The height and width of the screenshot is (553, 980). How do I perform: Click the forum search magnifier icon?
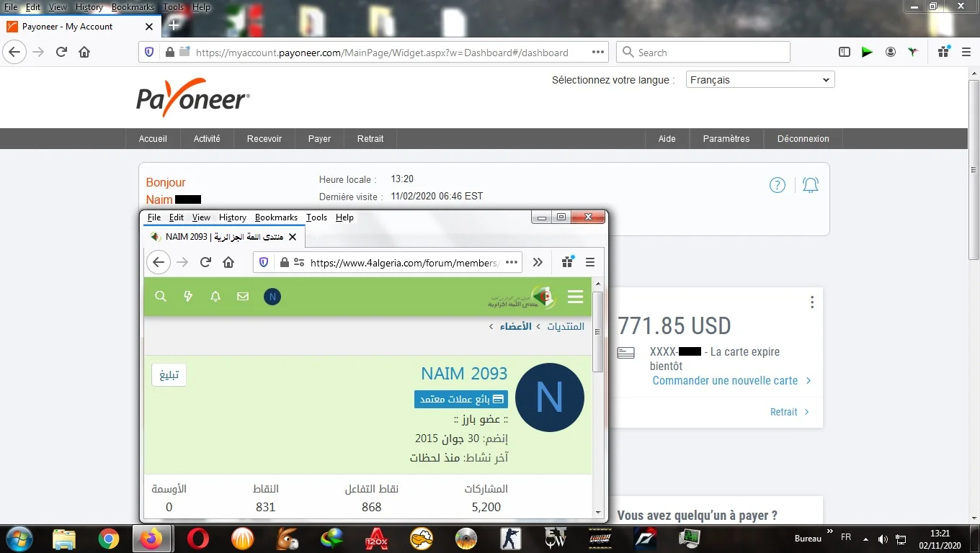(x=161, y=297)
